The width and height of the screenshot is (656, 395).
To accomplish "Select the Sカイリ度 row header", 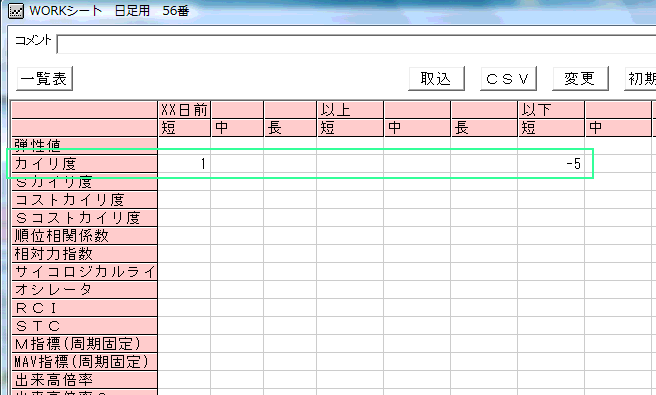I will [85, 182].
